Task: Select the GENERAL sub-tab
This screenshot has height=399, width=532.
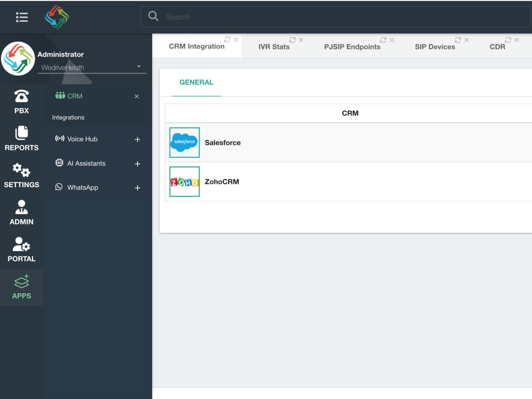Action: [196, 82]
